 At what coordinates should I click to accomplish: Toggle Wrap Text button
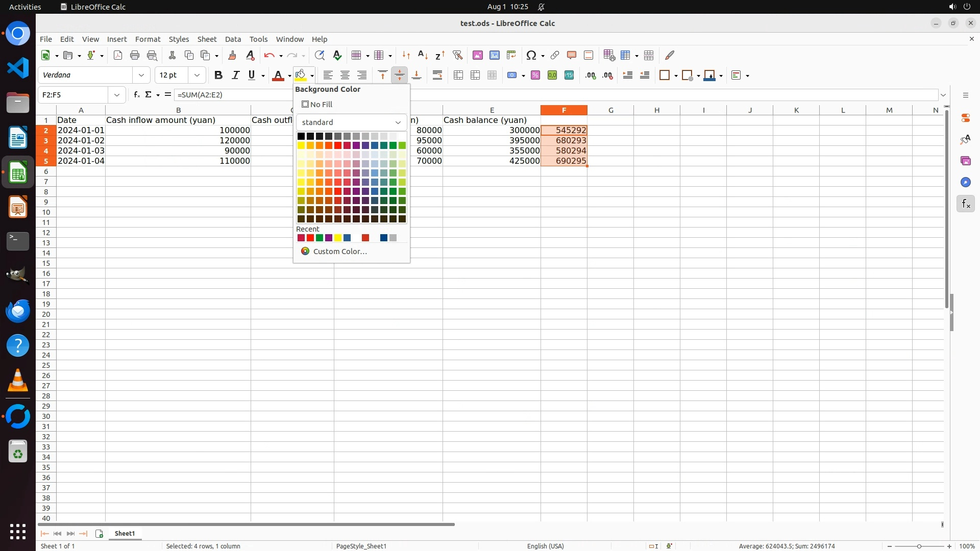tap(437, 76)
